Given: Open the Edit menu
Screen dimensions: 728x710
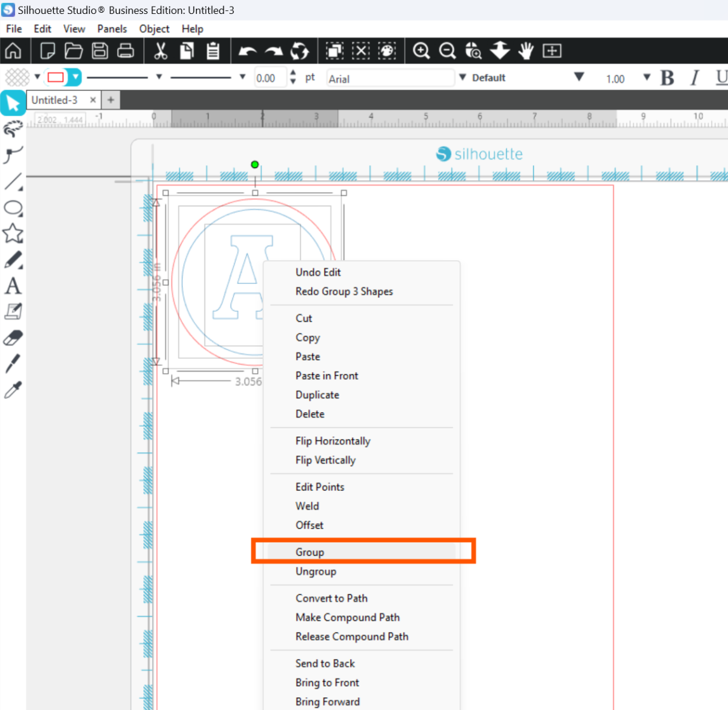Looking at the screenshot, I should (42, 29).
